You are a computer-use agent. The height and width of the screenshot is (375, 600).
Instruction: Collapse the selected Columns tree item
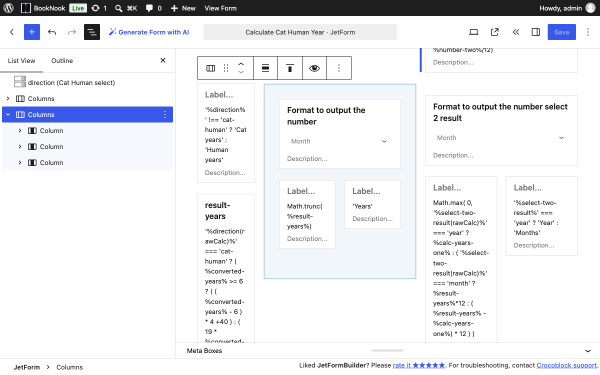click(8, 114)
